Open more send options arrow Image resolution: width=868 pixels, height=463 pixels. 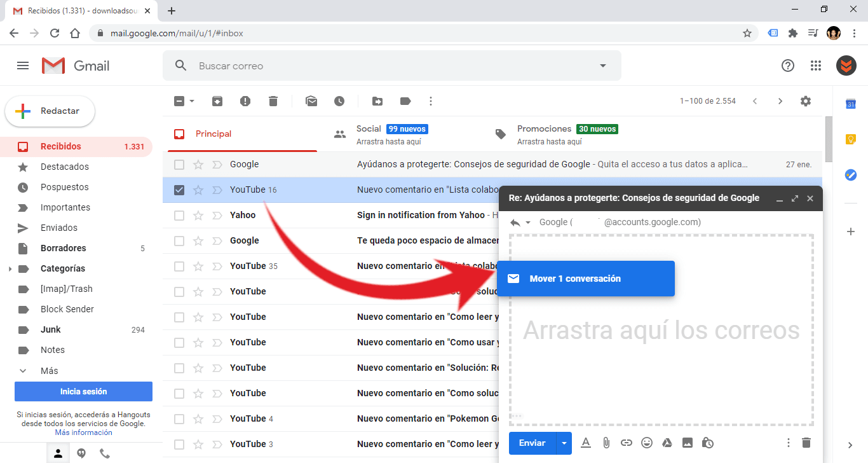(564, 443)
